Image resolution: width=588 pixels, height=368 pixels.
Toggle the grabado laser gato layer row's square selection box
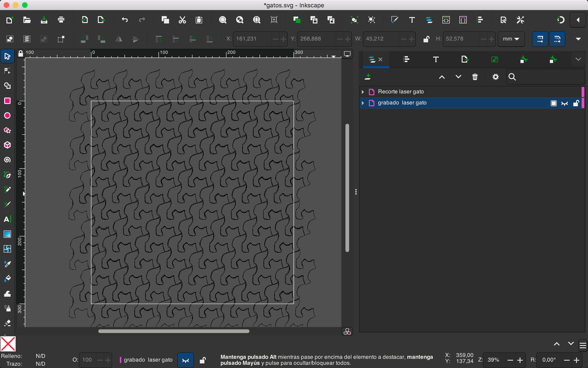(x=554, y=103)
